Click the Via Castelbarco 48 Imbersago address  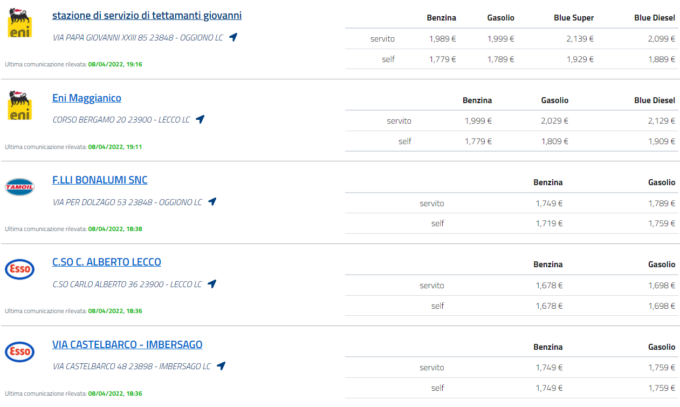[x=131, y=366]
